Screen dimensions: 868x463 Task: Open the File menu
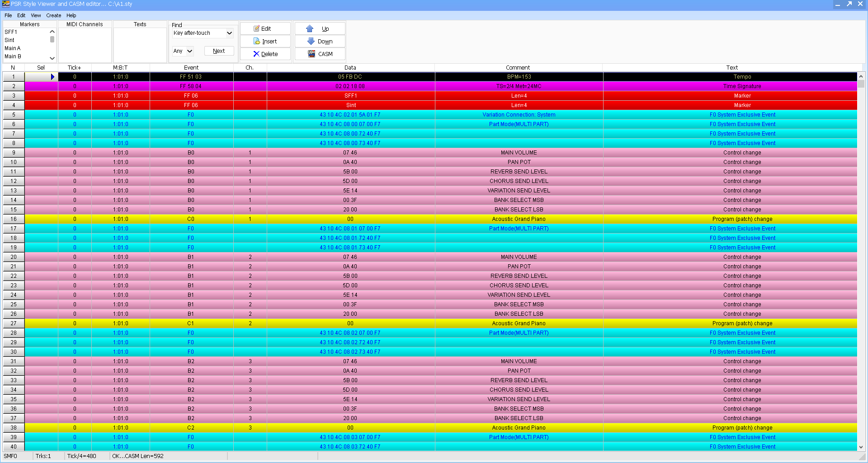pos(8,15)
